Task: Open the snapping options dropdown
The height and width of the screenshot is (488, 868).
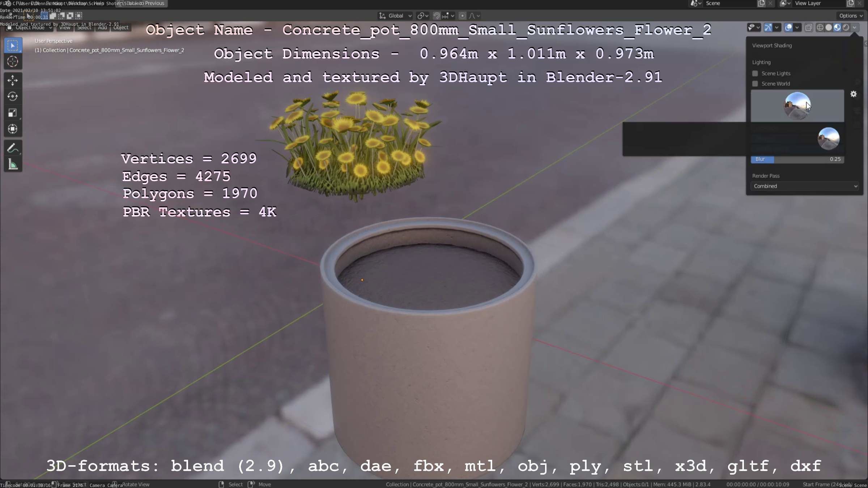Action: 448,16
